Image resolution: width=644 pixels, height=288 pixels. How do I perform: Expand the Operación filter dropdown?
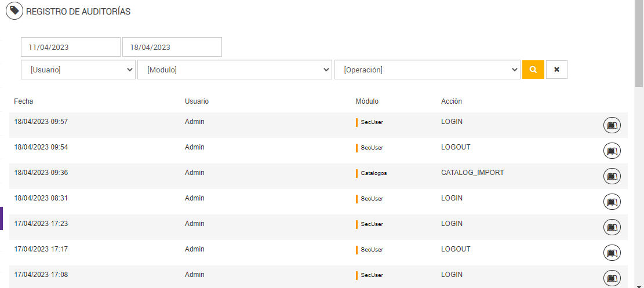(427, 70)
